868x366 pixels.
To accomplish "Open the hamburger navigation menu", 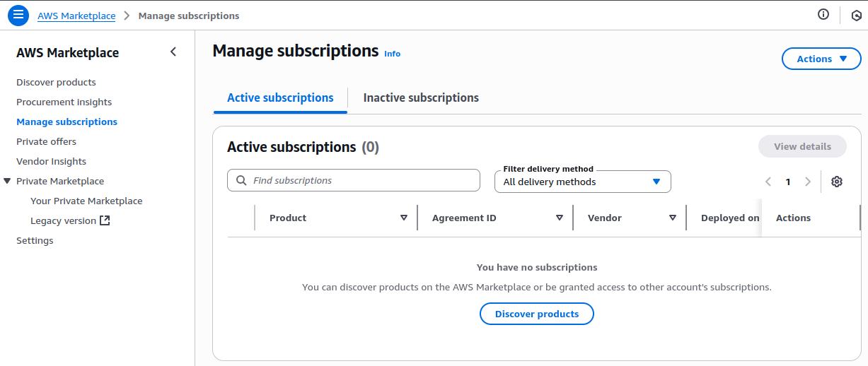I will (x=18, y=15).
